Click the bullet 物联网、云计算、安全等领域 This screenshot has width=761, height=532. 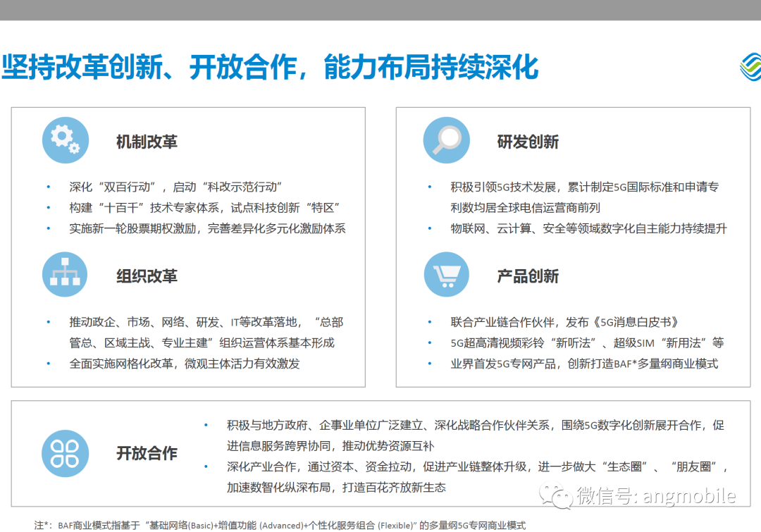(588, 228)
